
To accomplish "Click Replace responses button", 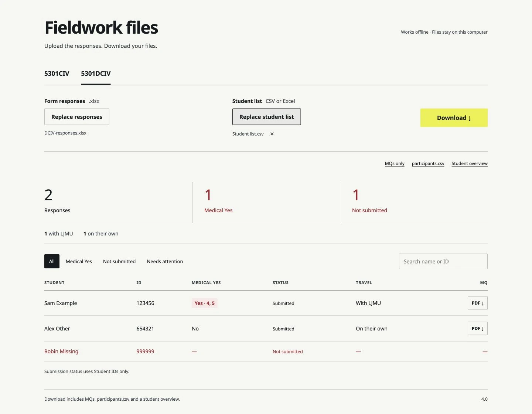I will click(x=77, y=117).
